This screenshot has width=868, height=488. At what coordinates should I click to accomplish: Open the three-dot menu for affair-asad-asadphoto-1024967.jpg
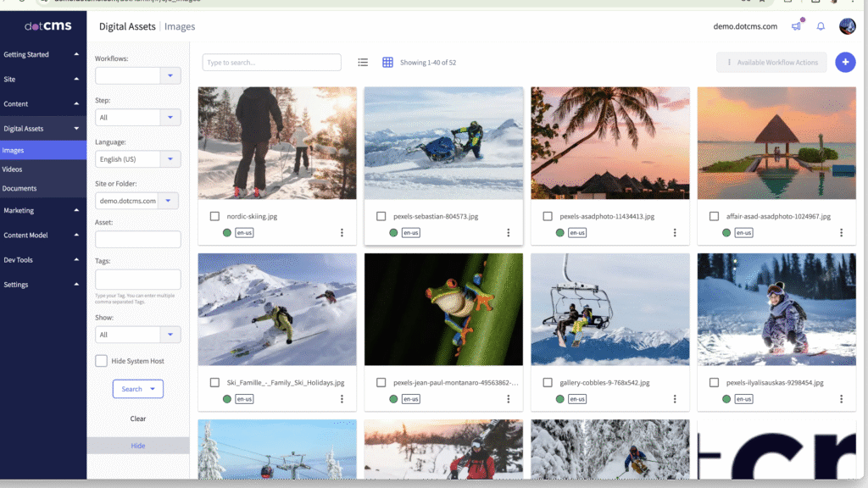pos(842,233)
